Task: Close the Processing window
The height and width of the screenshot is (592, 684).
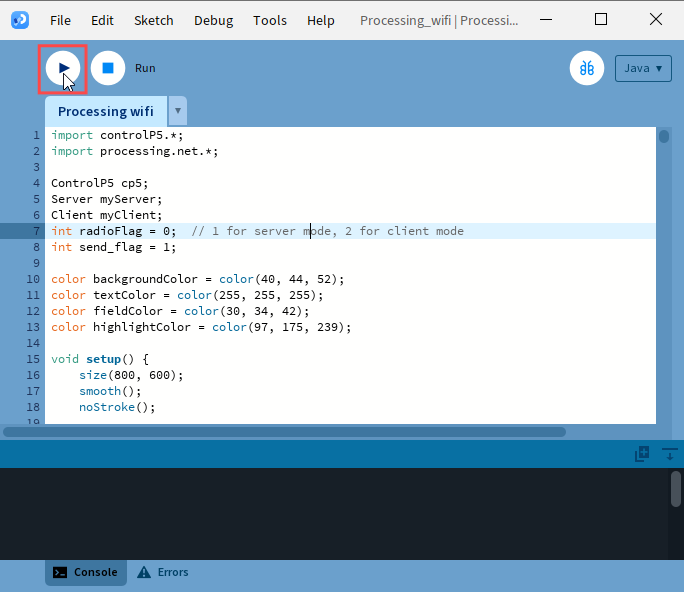Action: pyautogui.click(x=656, y=20)
